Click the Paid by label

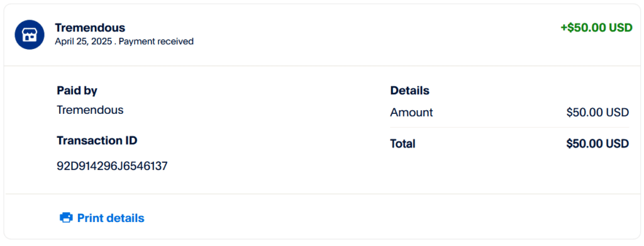click(77, 91)
